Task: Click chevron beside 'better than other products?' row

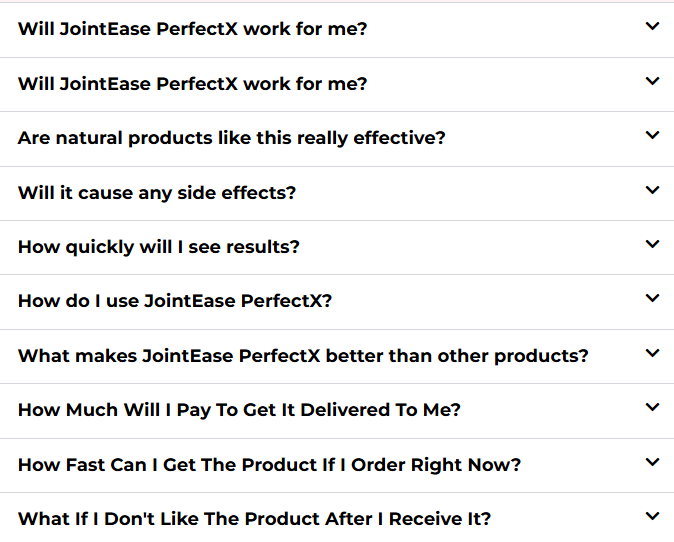Action: (x=653, y=353)
